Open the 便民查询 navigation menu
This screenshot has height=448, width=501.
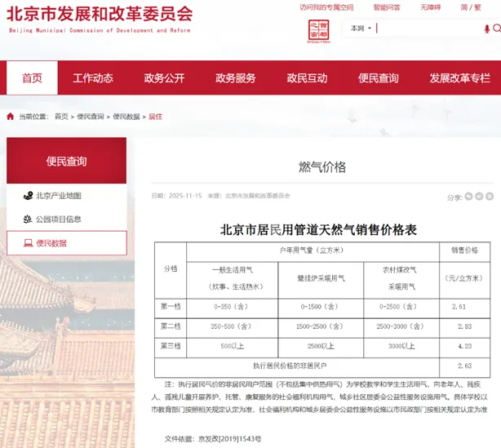coord(379,78)
